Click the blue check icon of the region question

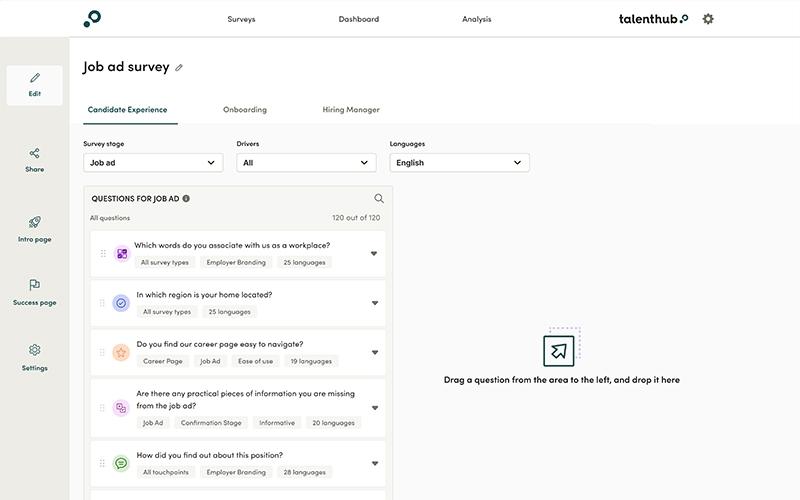click(121, 303)
